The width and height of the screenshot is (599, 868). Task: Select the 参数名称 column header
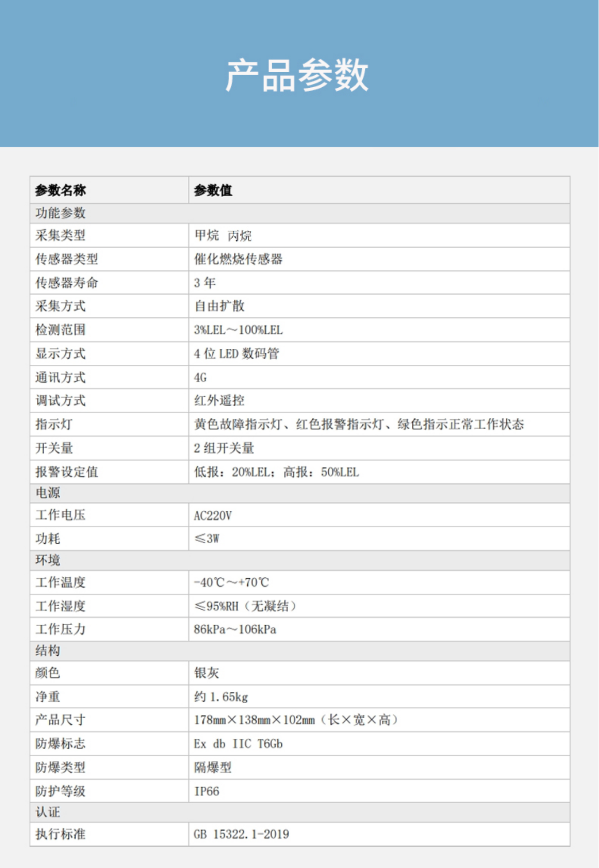60,190
